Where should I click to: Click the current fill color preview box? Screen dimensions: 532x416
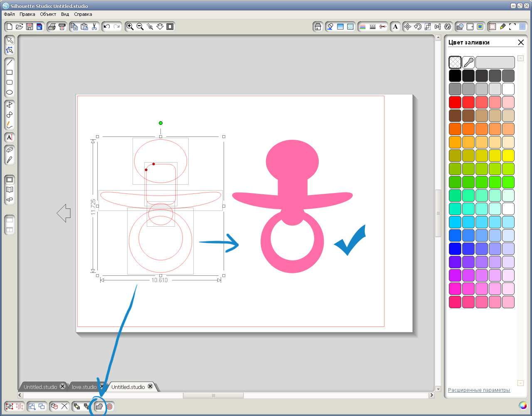pyautogui.click(x=495, y=62)
